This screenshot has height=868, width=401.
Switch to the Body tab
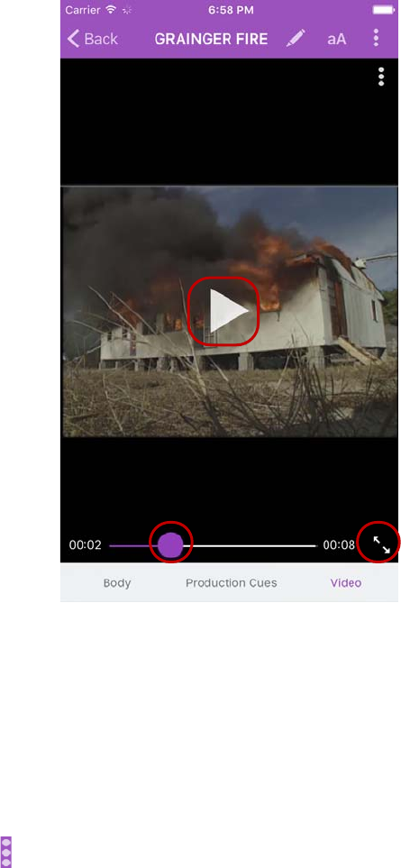117,583
